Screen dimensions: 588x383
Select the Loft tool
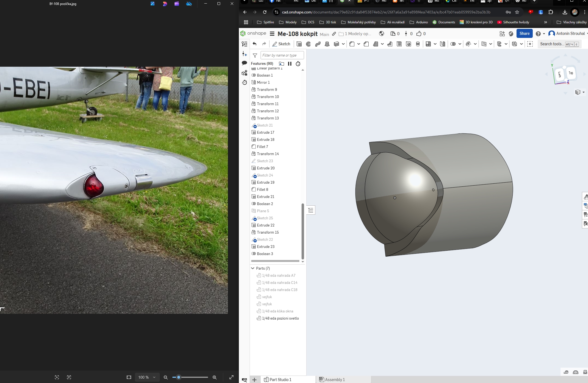coord(327,44)
